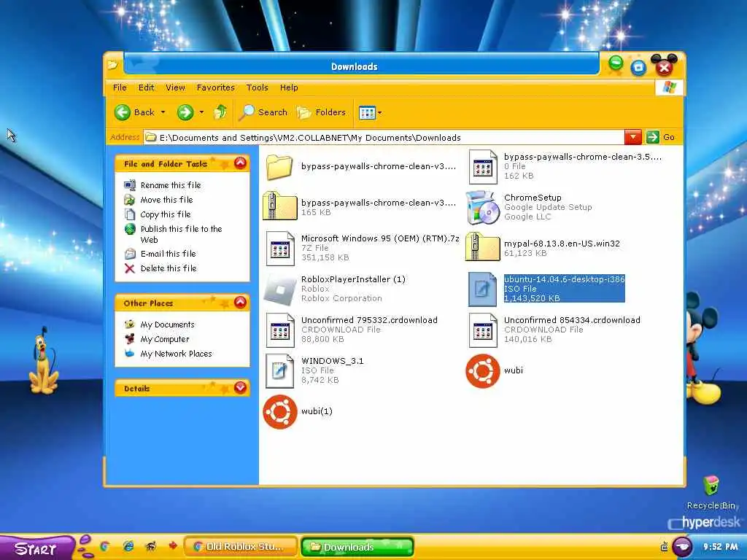The image size is (747, 560).
Task: Click E-mail this file
Action: click(169, 254)
